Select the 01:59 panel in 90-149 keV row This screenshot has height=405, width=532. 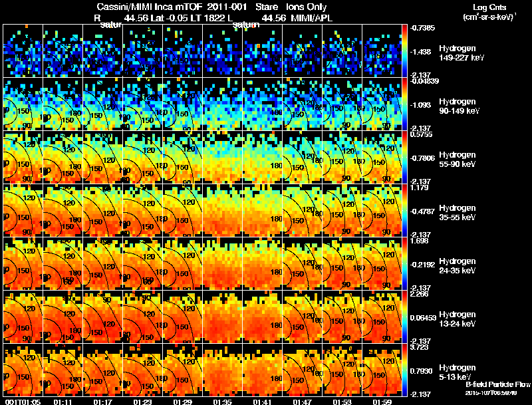[x=382, y=104]
